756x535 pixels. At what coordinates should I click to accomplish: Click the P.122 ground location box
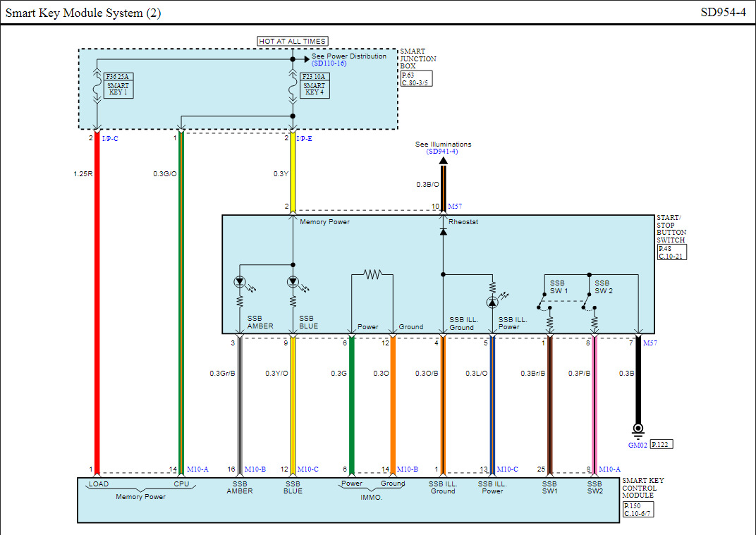pos(661,444)
